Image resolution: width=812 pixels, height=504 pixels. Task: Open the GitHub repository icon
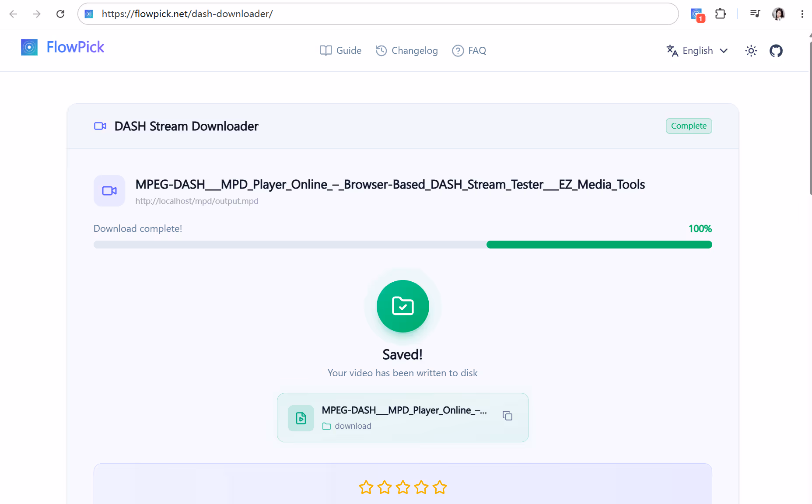pos(776,51)
